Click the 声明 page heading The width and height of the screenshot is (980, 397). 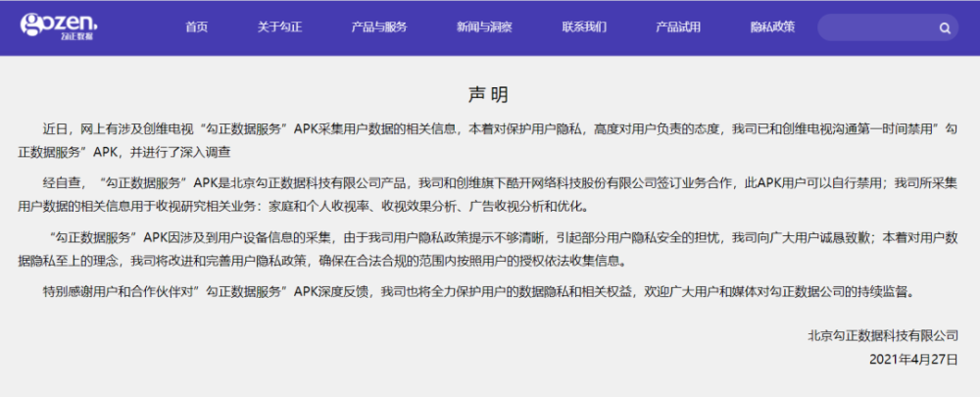(489, 95)
